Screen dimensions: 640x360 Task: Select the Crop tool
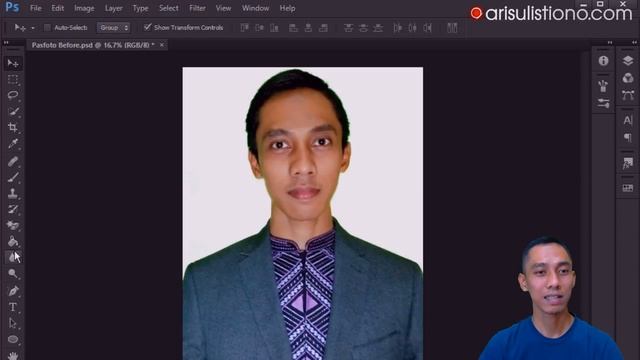point(13,127)
